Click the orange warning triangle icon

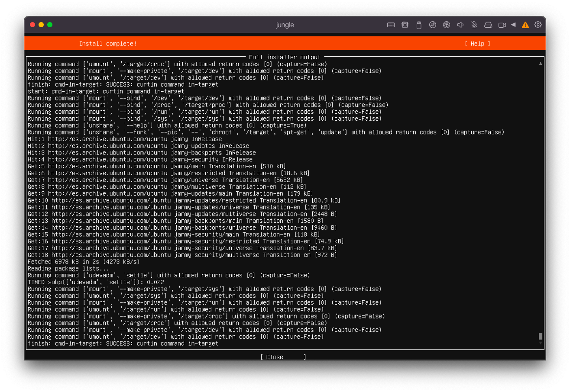tap(525, 25)
